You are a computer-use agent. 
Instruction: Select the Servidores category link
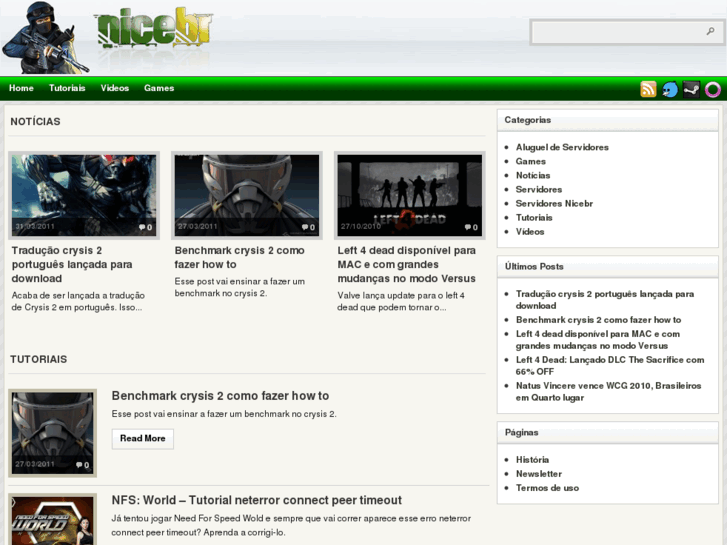539,189
